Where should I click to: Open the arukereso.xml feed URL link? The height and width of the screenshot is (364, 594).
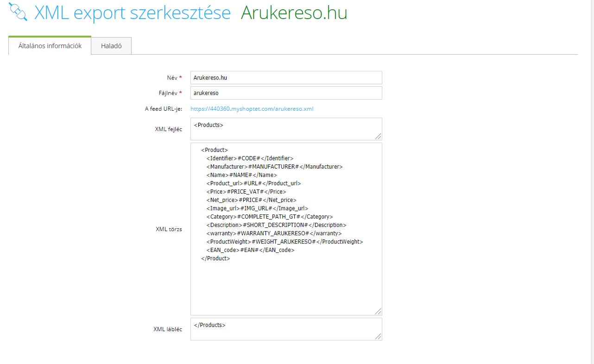[252, 109]
